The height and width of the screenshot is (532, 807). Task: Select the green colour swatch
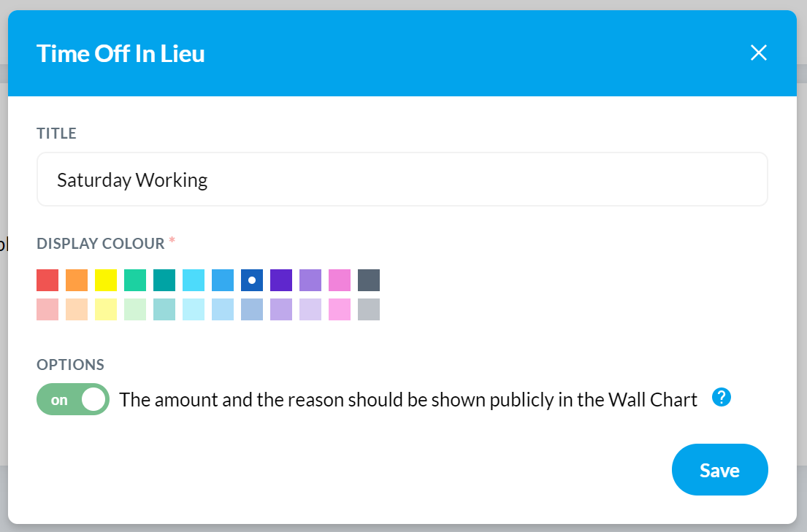point(135,280)
